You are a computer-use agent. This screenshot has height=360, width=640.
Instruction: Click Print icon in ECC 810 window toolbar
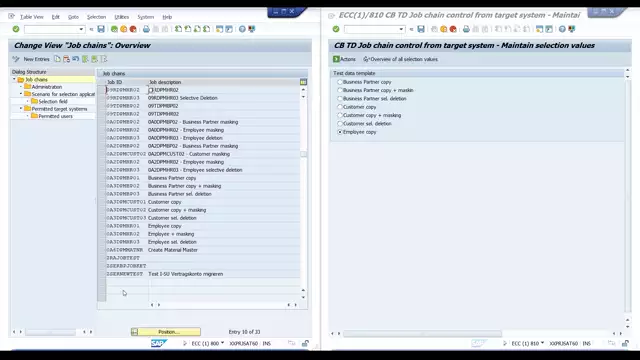pos(466,29)
